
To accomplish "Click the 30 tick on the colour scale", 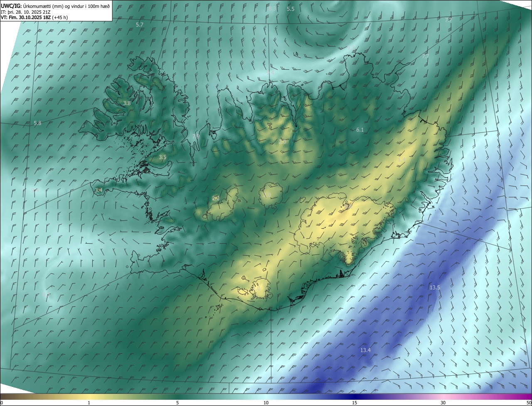I will pyautogui.click(x=443, y=403).
